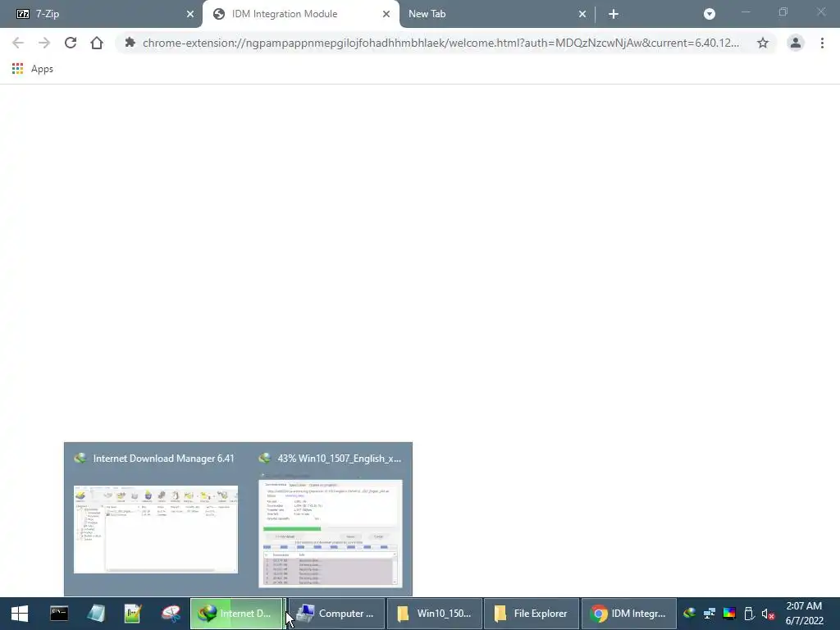
Task: Open the tab search dropdown
Action: pyautogui.click(x=710, y=15)
